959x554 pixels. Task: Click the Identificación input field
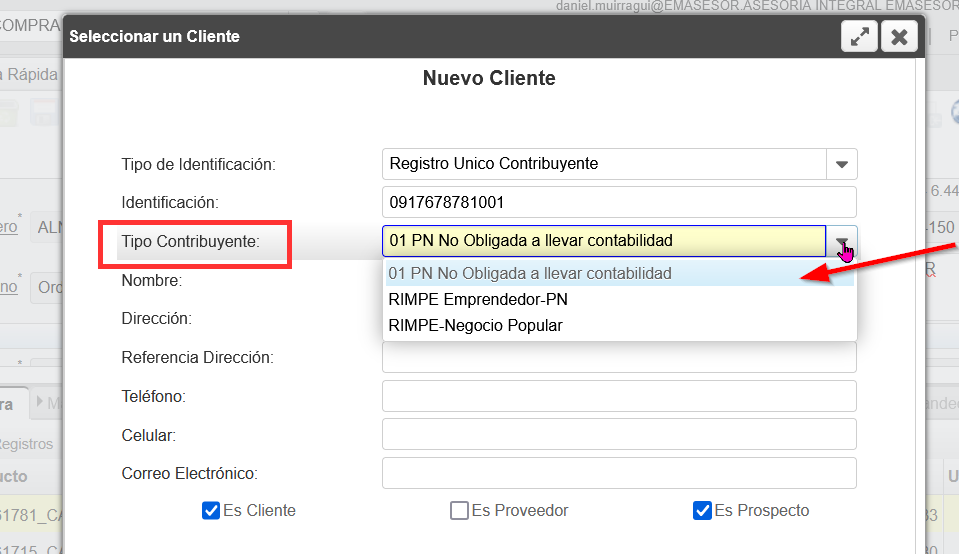pyautogui.click(x=619, y=202)
